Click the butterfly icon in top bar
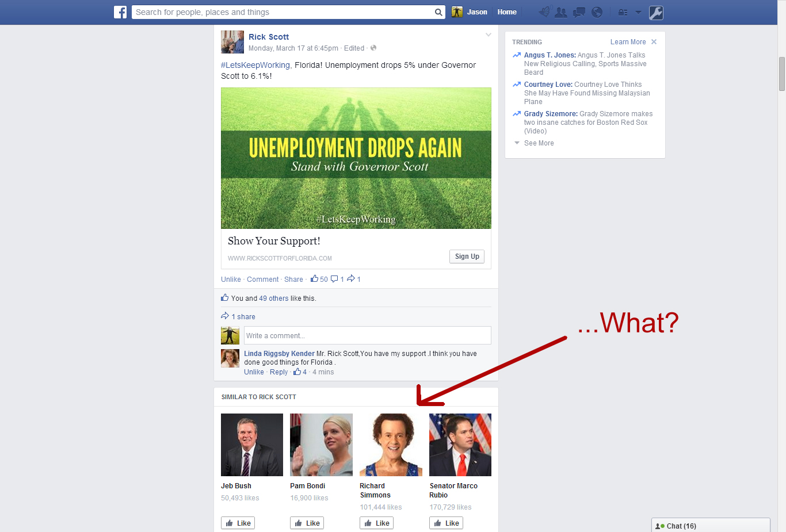Image resolution: width=786 pixels, height=532 pixels. pos(544,12)
